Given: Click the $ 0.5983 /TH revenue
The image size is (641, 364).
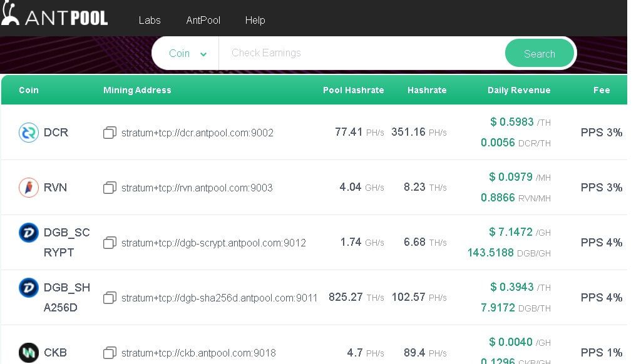Looking at the screenshot, I should point(520,122).
